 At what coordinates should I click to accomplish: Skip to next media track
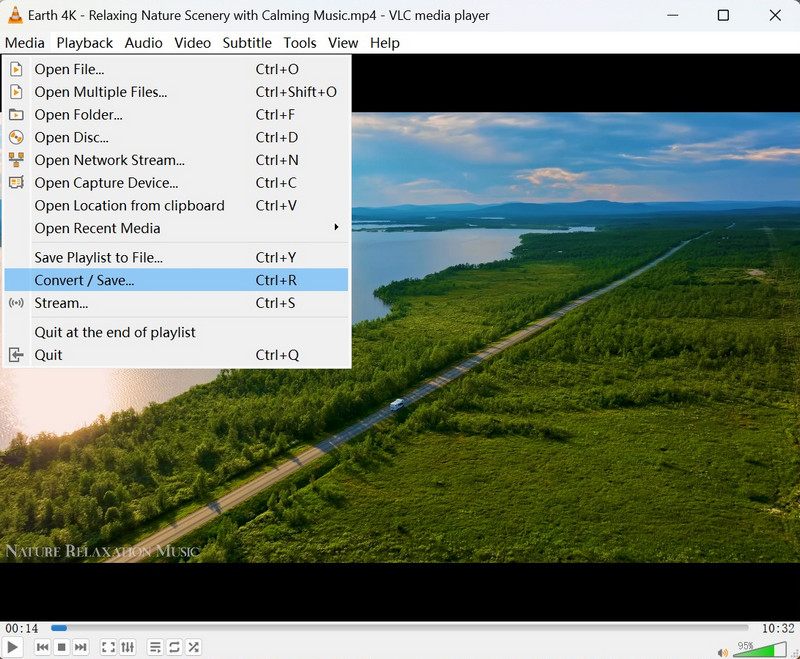point(81,647)
